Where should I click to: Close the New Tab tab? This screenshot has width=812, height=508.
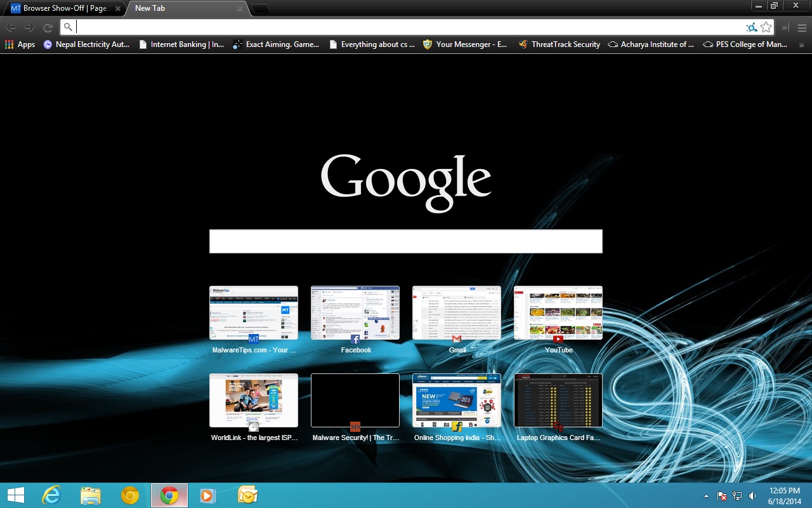tap(239, 9)
